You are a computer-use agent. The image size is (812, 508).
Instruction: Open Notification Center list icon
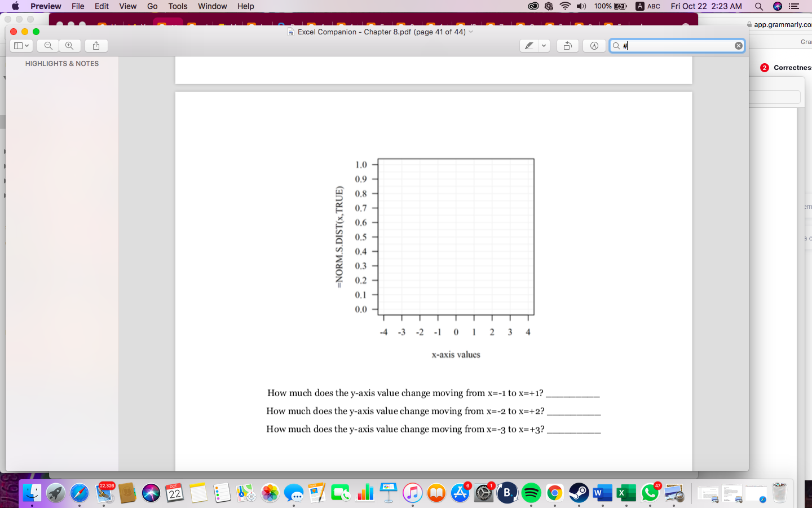[794, 6]
